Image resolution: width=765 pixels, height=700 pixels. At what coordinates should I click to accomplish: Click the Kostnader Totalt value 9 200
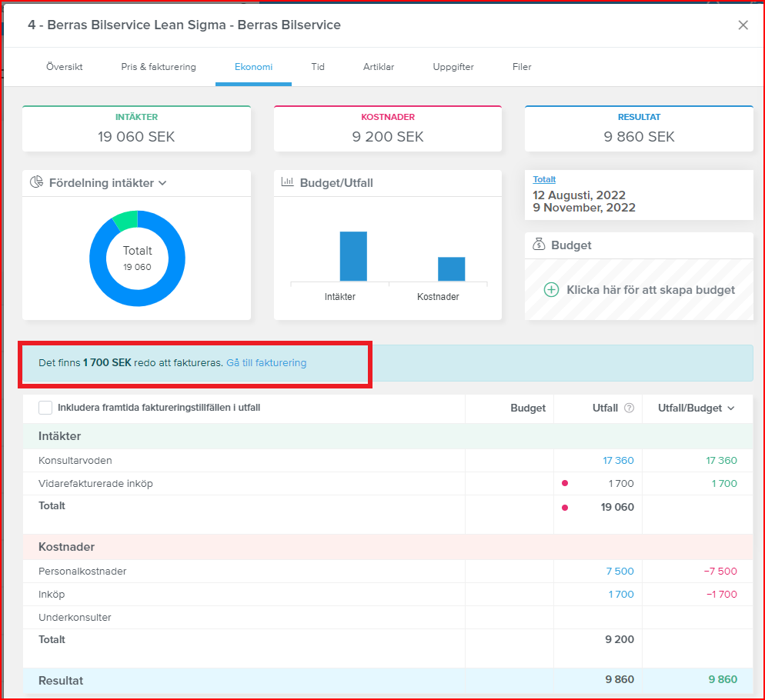tap(620, 639)
